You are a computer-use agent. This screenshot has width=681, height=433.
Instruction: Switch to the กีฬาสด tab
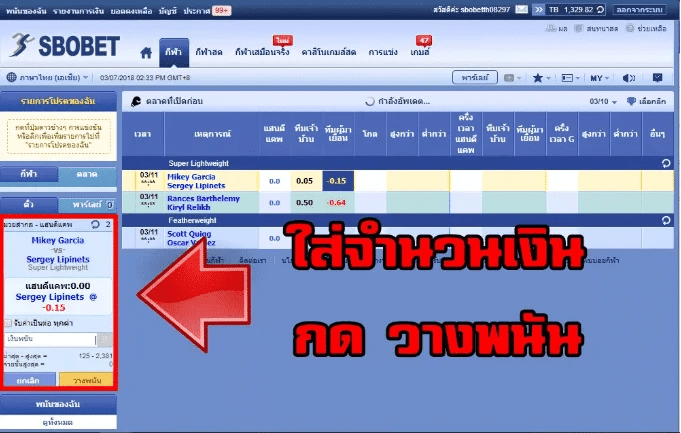point(208,50)
